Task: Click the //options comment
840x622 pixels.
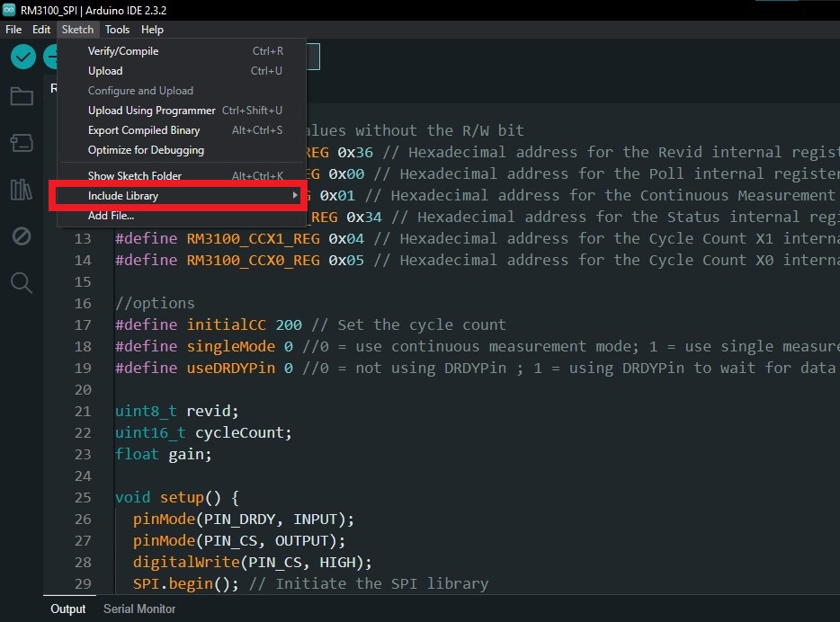Action: coord(155,304)
